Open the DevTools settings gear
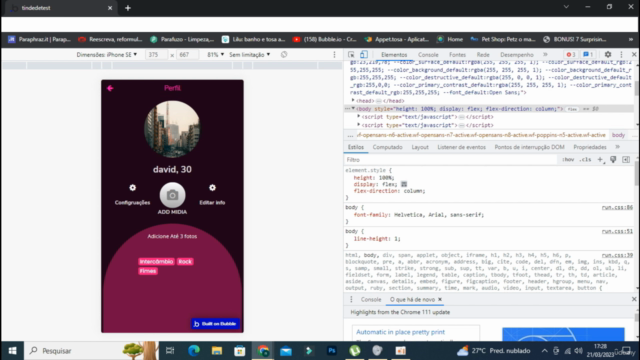 tap(608, 55)
